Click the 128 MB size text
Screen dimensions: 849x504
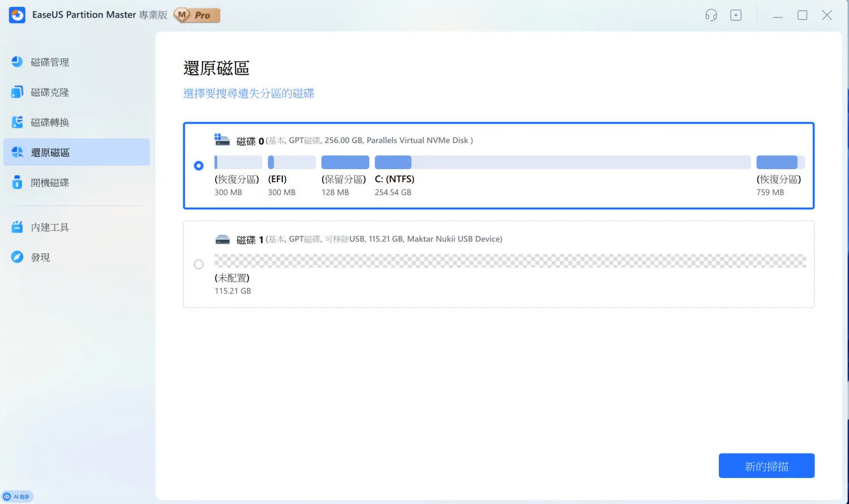(335, 192)
